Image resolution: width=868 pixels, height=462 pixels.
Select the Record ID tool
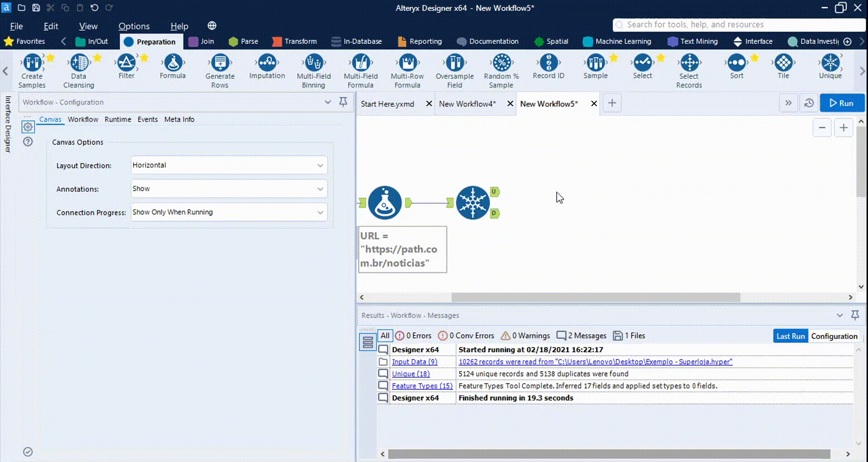pos(549,67)
